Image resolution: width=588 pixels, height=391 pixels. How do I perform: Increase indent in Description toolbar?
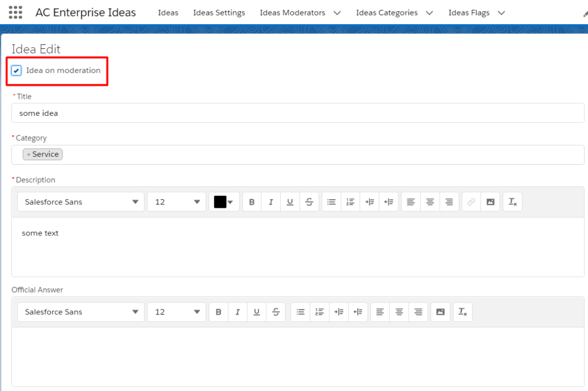coord(369,202)
